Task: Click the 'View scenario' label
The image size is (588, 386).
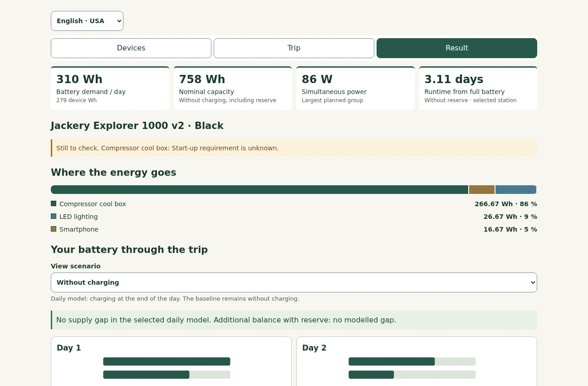Action: tap(76, 266)
